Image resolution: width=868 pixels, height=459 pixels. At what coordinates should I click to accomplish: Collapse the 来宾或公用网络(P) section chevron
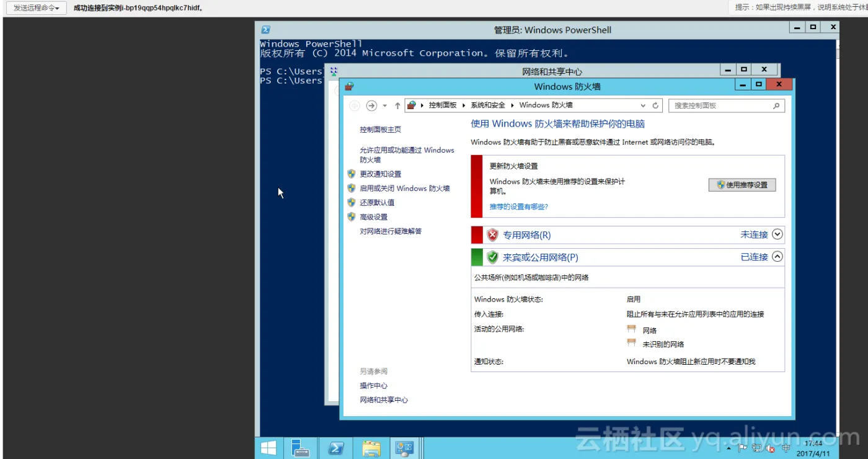tap(777, 257)
